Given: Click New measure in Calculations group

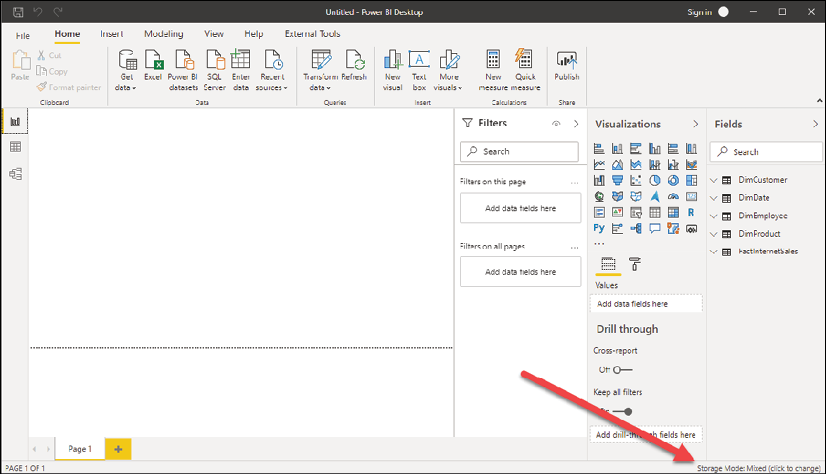Looking at the screenshot, I should pos(493,71).
